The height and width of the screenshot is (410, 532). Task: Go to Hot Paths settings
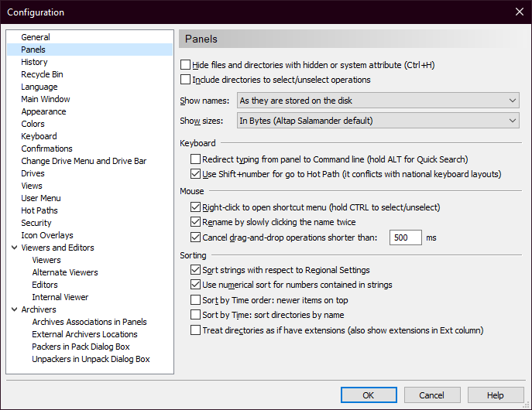pyautogui.click(x=39, y=210)
